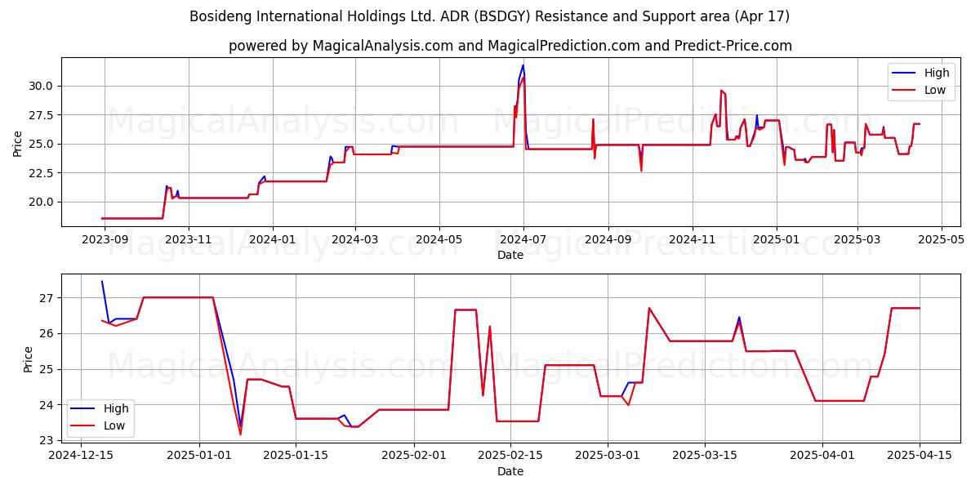The height and width of the screenshot is (490, 980).
Task: Click the 'Price' axis label of top chart
Action: point(18,143)
